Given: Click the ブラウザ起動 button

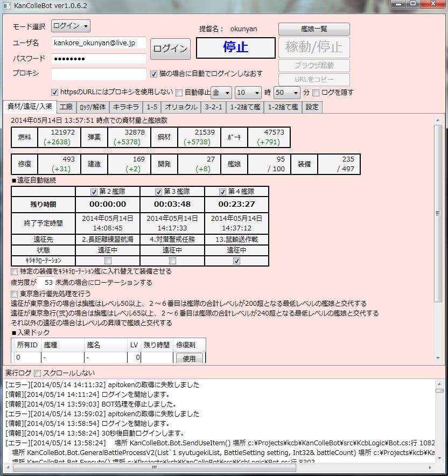Looking at the screenshot, I should click(x=314, y=65).
